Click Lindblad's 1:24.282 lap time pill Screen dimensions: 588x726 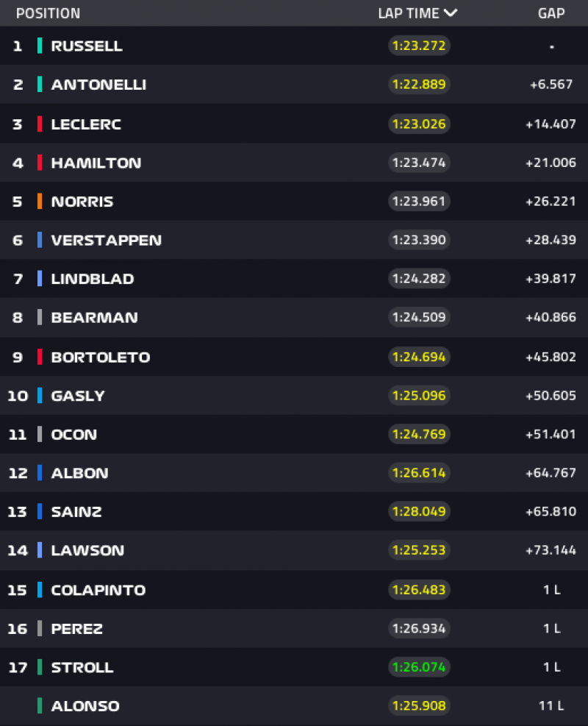click(x=418, y=279)
